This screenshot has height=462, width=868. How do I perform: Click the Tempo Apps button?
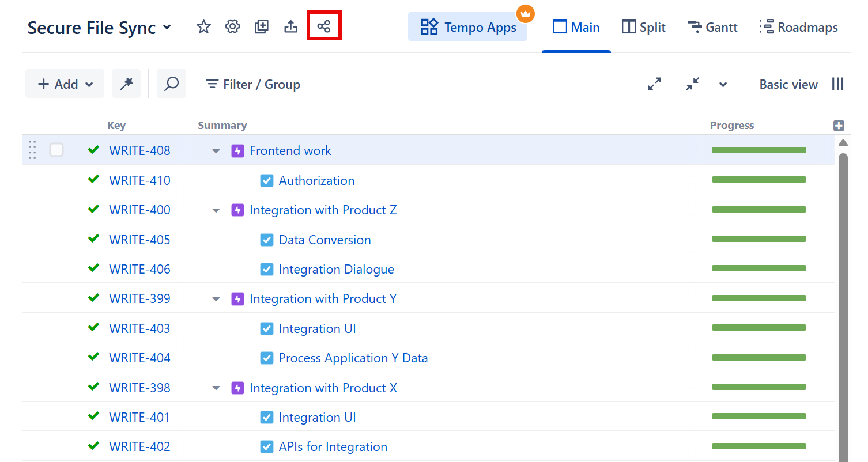(467, 27)
